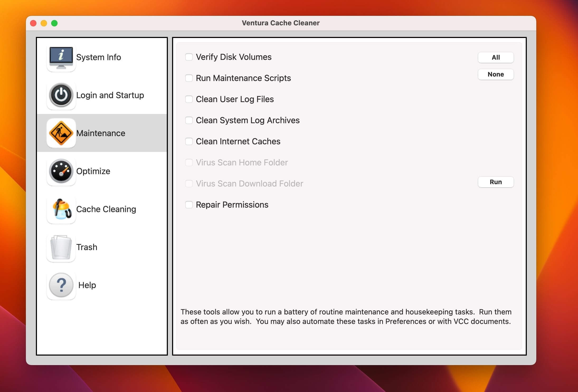Click the None button

[496, 74]
